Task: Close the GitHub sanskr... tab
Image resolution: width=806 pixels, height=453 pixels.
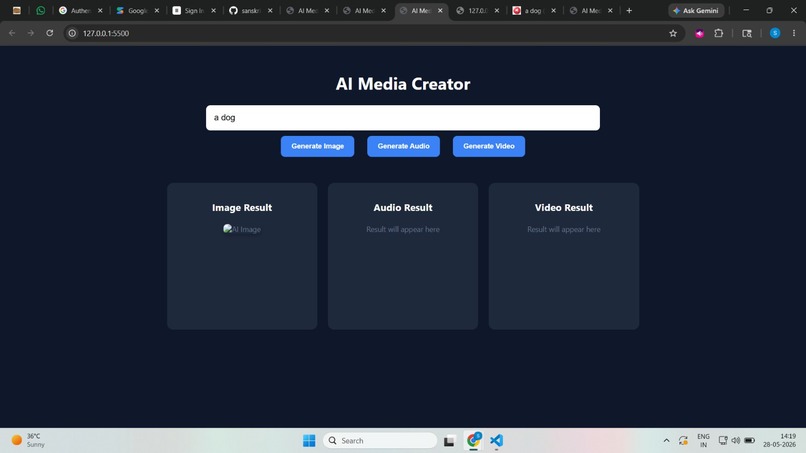Action: [x=270, y=10]
